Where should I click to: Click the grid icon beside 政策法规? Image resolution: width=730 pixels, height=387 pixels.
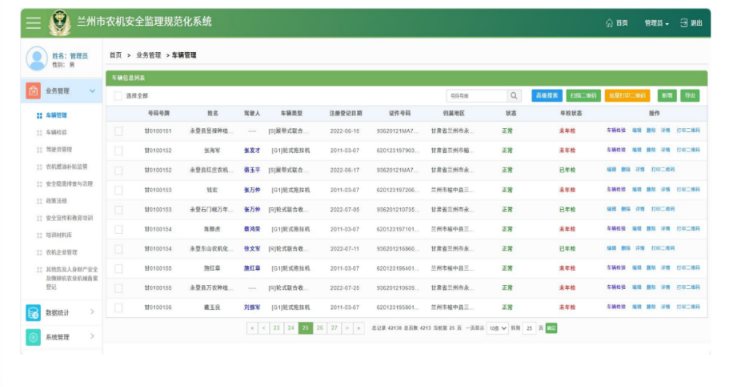coord(40,201)
